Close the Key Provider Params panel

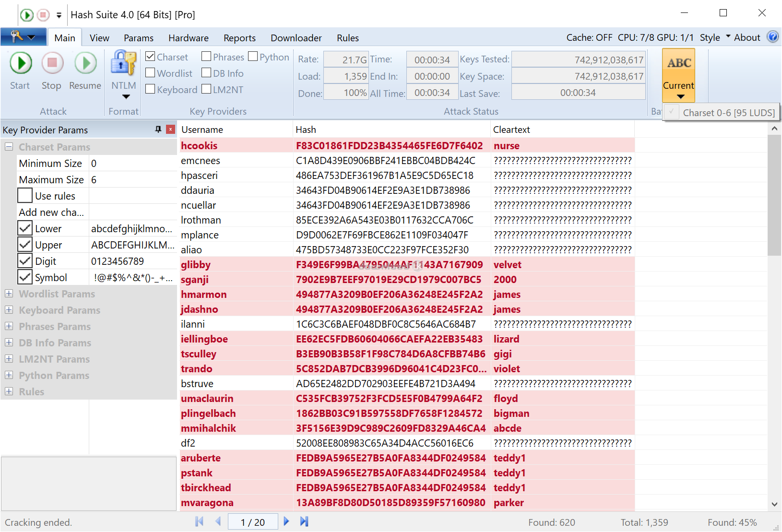[x=170, y=130]
